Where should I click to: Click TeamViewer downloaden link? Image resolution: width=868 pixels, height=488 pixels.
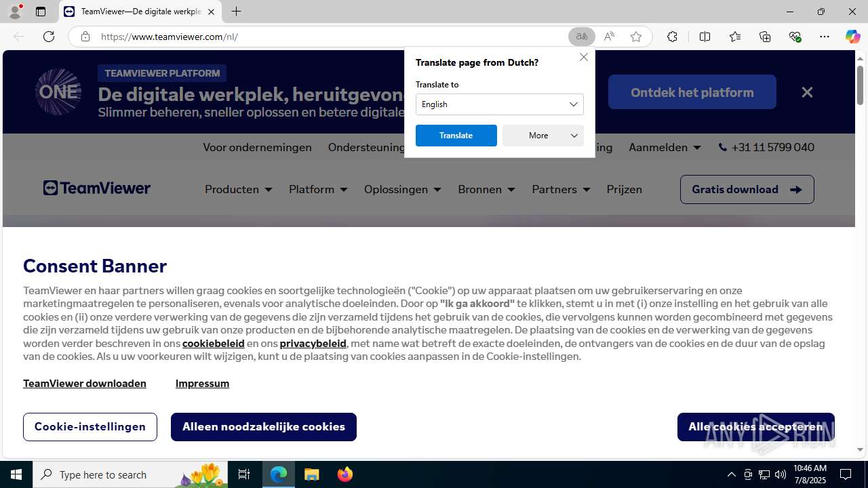[x=85, y=384]
